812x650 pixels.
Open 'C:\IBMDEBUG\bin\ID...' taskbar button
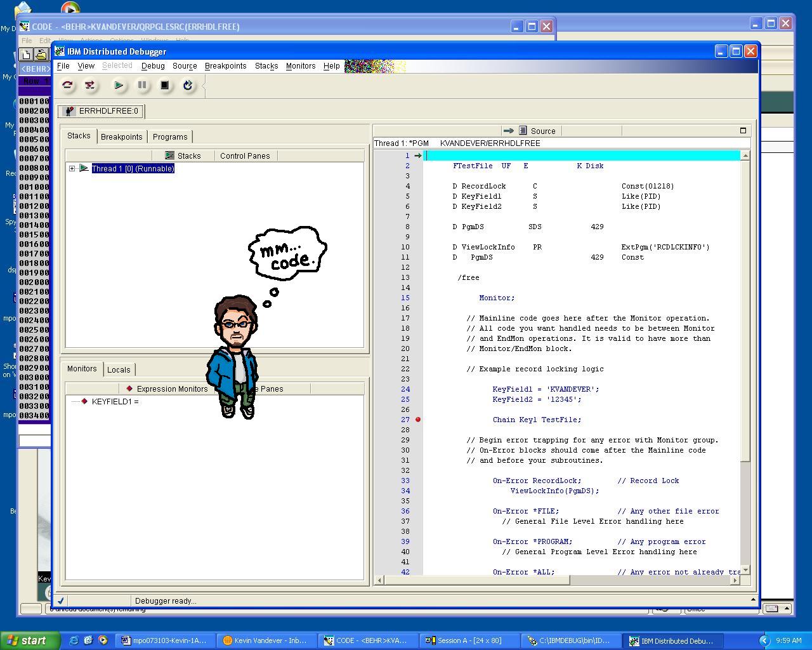coord(571,640)
